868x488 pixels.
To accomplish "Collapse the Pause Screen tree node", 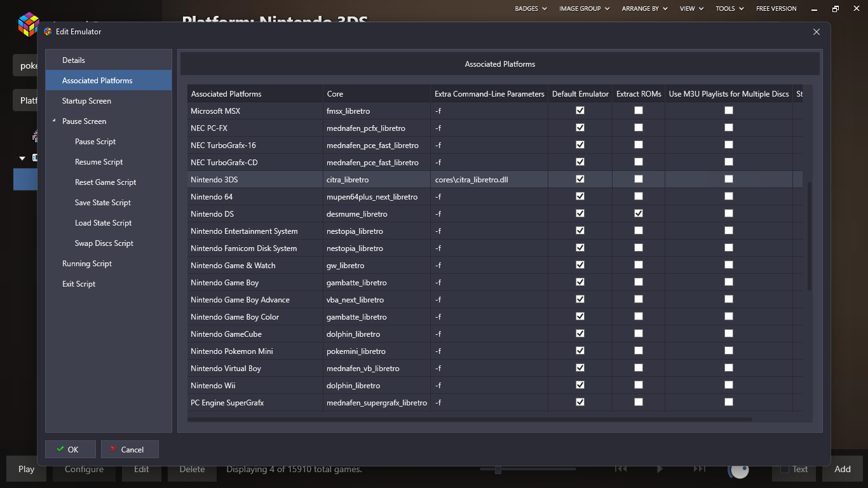I will click(54, 121).
